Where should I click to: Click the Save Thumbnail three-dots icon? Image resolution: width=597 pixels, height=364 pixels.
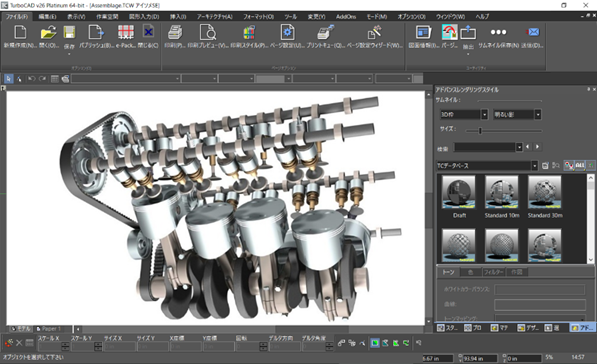[x=498, y=32]
